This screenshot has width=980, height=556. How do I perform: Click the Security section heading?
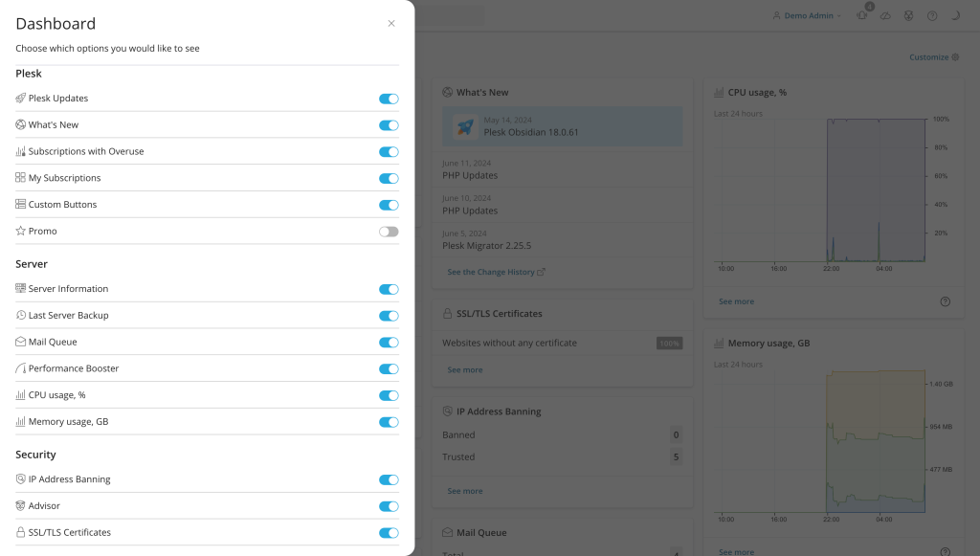point(35,455)
